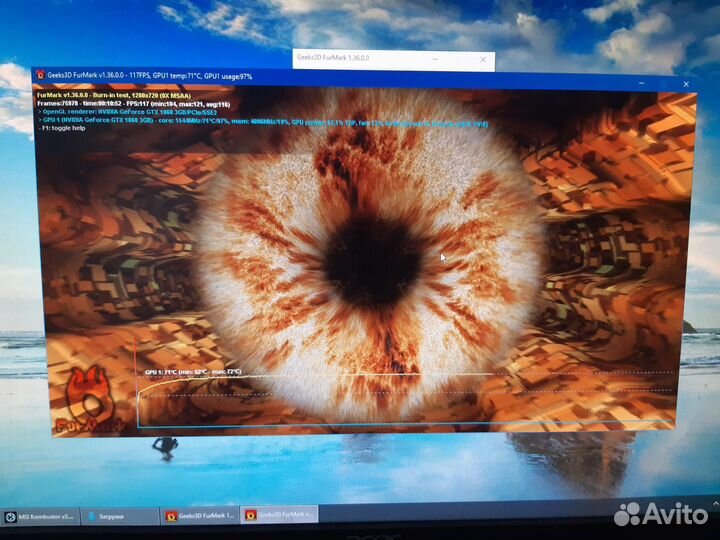Click the 'Frames:75978' statistics line
Image resolution: width=720 pixels, height=540 pixels.
[x=134, y=104]
